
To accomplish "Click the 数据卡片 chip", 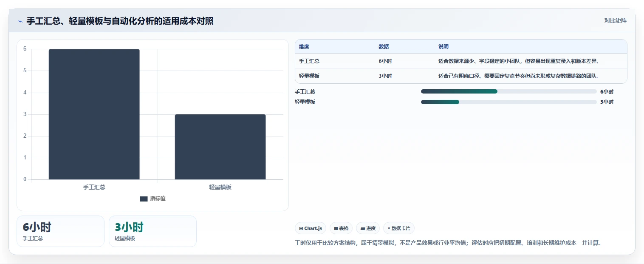I will coord(399,228).
